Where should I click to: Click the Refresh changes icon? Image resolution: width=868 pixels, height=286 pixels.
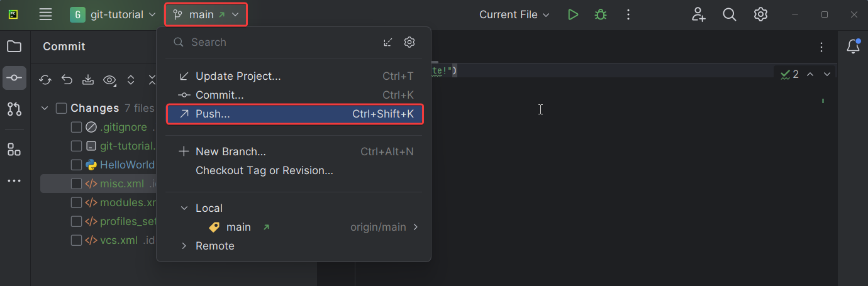tap(45, 80)
